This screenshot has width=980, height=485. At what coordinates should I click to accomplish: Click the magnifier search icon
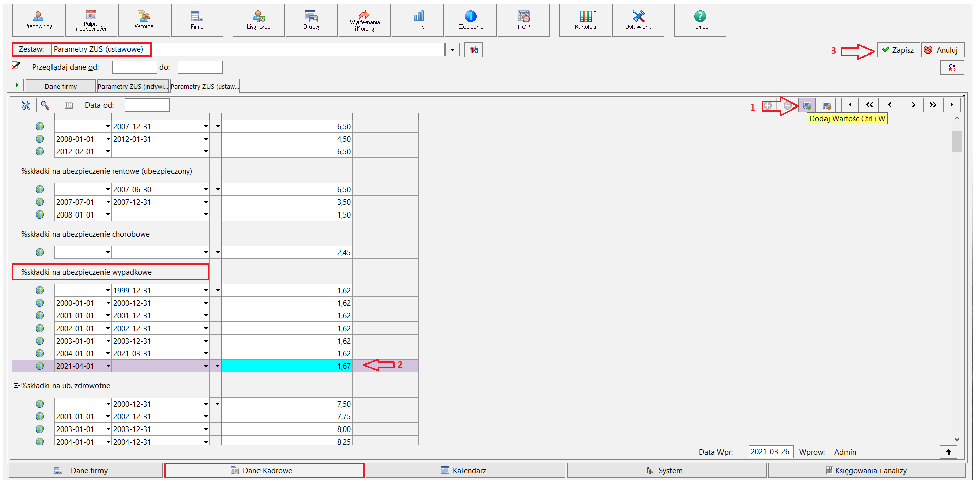45,105
